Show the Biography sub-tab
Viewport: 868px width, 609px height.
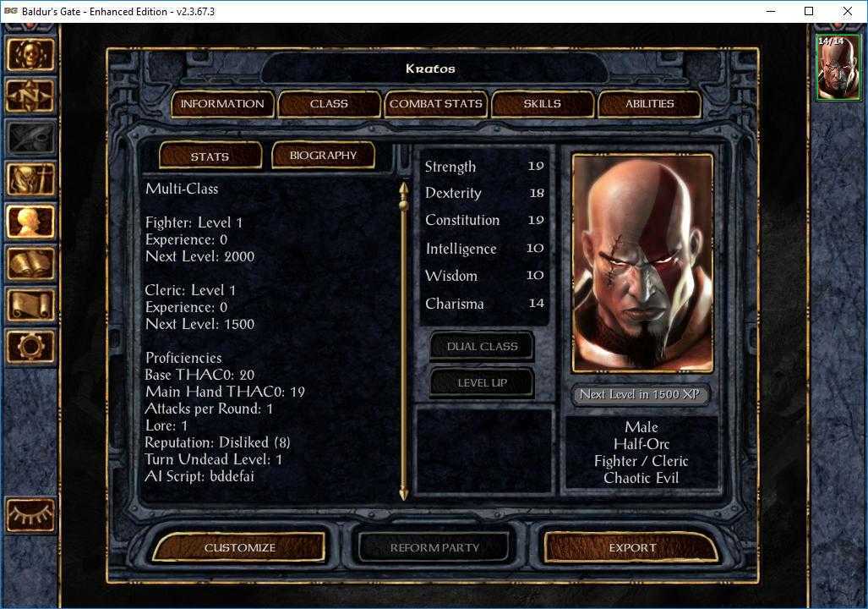324,156
